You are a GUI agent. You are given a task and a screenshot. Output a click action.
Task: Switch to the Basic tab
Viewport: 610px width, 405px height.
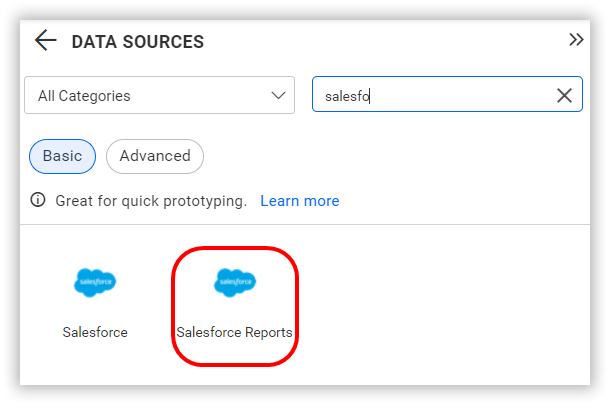[62, 156]
